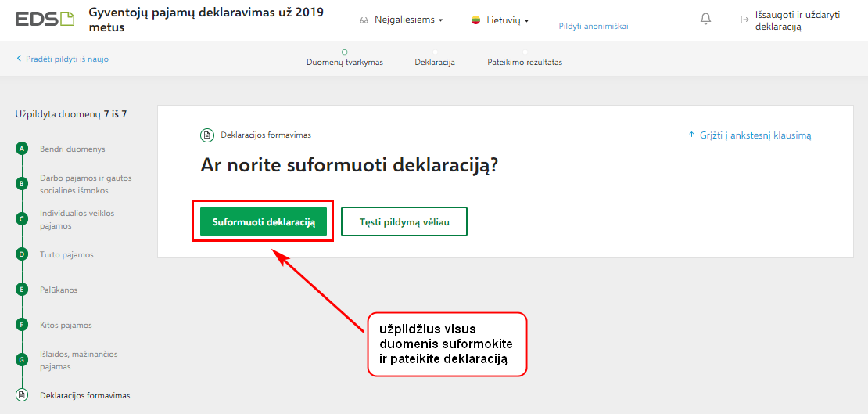Click the Deklaracijos formavimas document icon in sidebar
Image resolution: width=868 pixels, height=414 pixels.
coord(22,395)
